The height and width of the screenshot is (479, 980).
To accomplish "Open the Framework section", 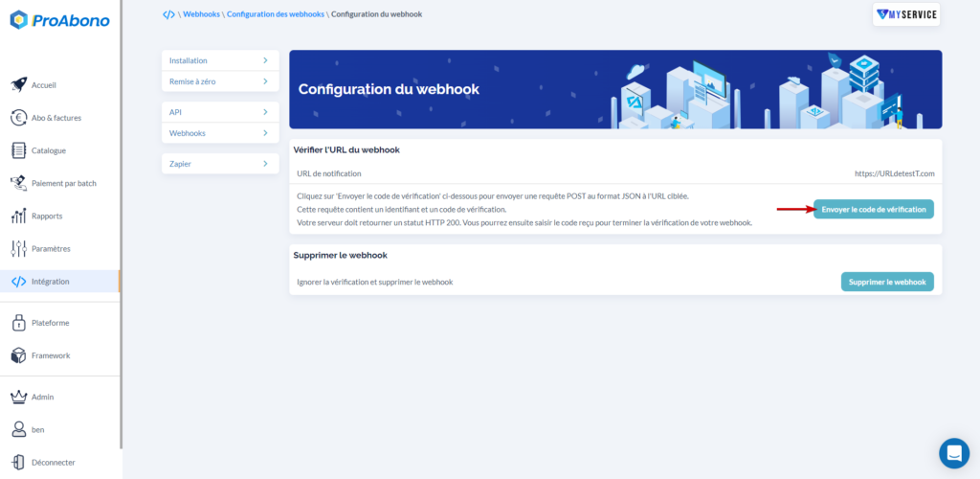I will tap(51, 355).
